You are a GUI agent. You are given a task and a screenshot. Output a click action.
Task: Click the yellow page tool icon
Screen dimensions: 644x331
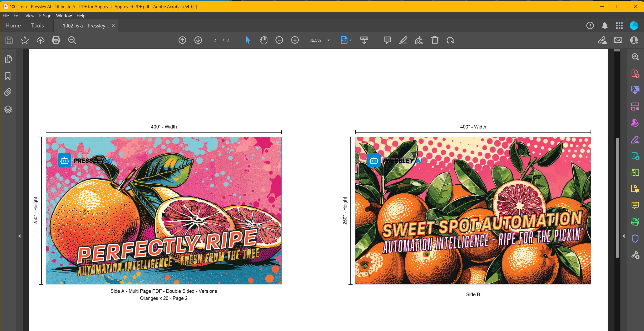635,189
